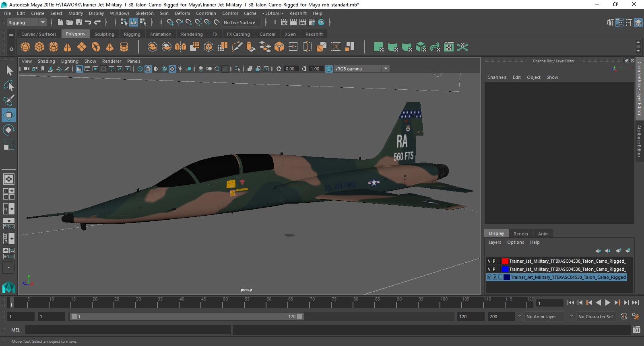The width and height of the screenshot is (644, 346).
Task: Open the script editor icon at bottom right
Action: [636, 330]
